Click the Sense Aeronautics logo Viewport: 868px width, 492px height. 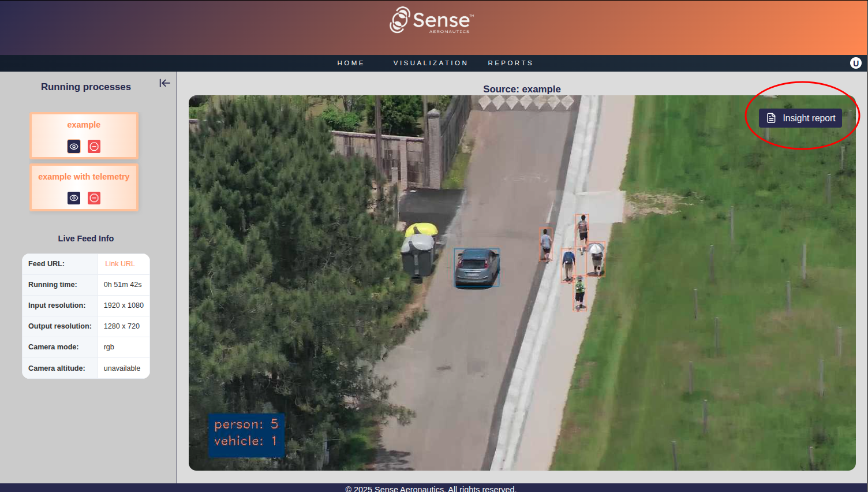click(x=432, y=21)
